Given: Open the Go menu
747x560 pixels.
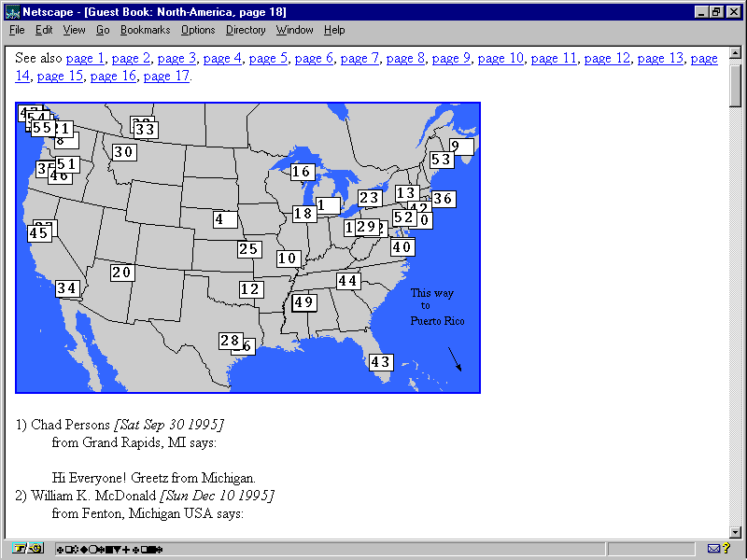Looking at the screenshot, I should [x=103, y=30].
